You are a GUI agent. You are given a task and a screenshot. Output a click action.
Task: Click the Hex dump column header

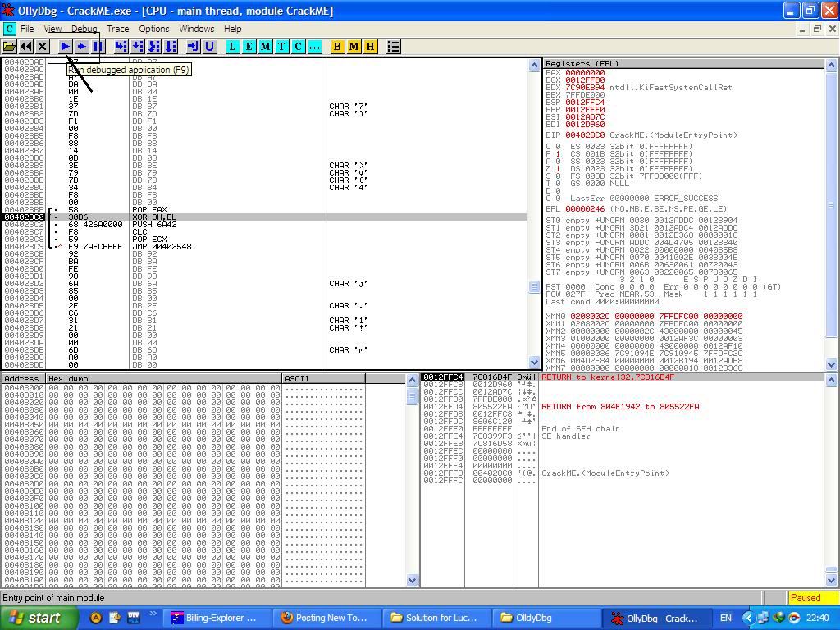164,379
